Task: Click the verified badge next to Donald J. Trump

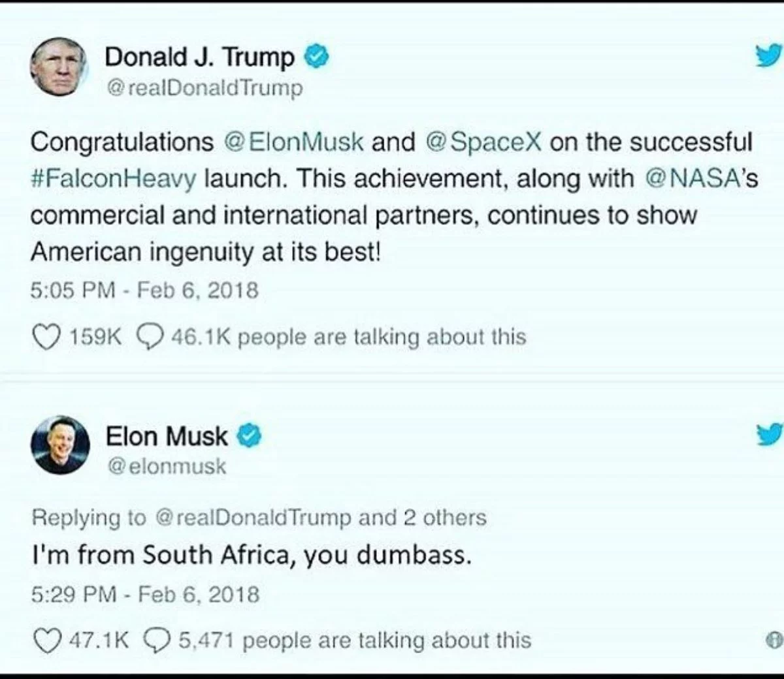Action: coord(316,57)
